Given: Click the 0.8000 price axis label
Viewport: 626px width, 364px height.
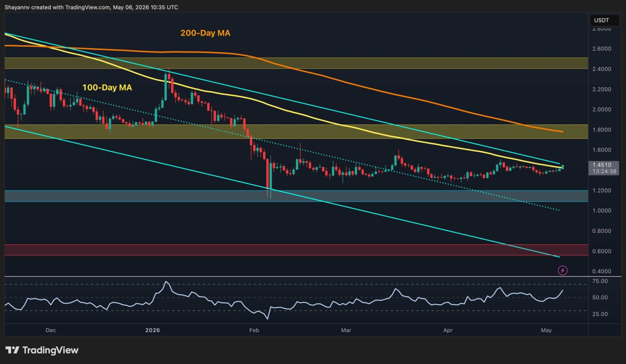Looking at the screenshot, I should coord(602,231).
